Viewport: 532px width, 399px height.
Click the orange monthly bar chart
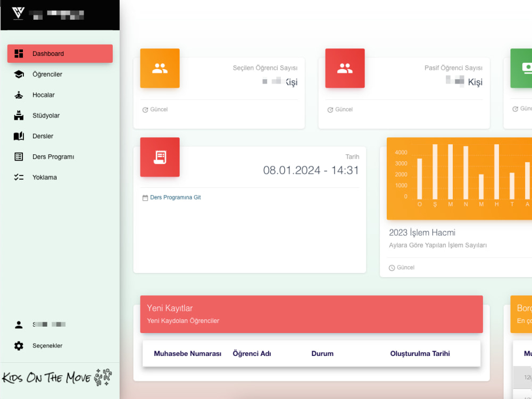pos(460,178)
